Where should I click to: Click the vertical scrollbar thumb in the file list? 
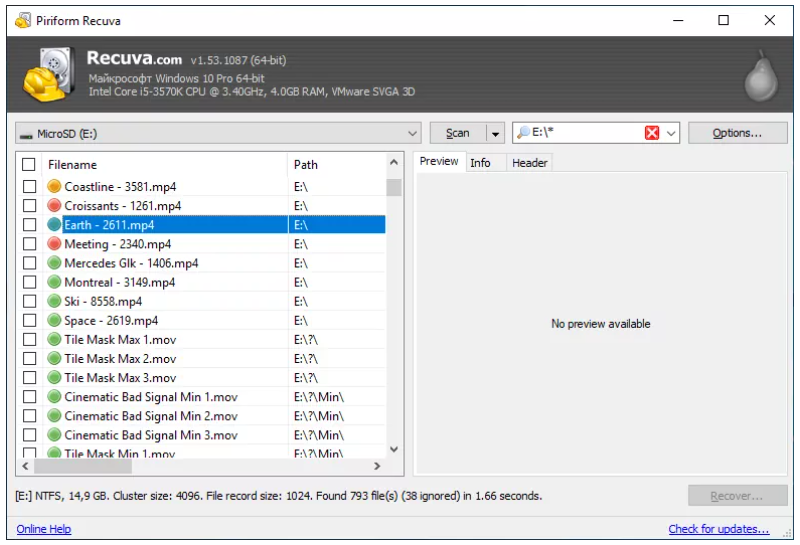tap(394, 187)
